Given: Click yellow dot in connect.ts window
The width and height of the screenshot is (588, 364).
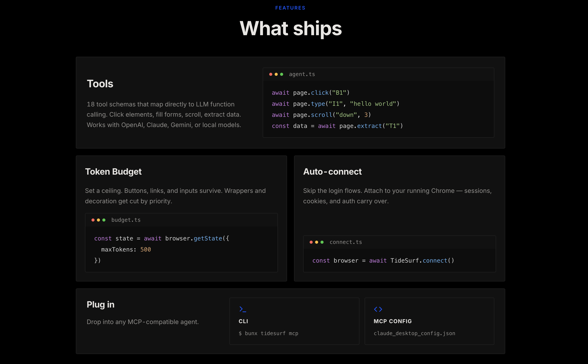Looking at the screenshot, I should click(316, 242).
